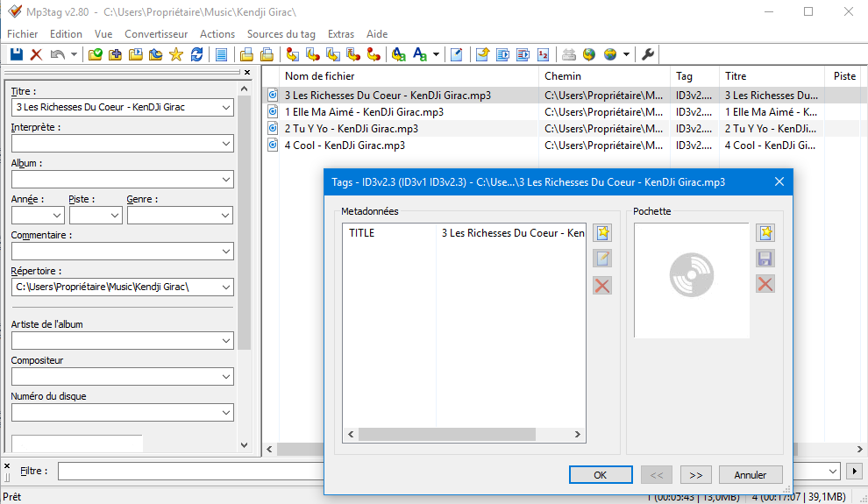Image resolution: width=868 pixels, height=504 pixels.
Task: Expand the Répertoire combo box
Action: click(226, 287)
